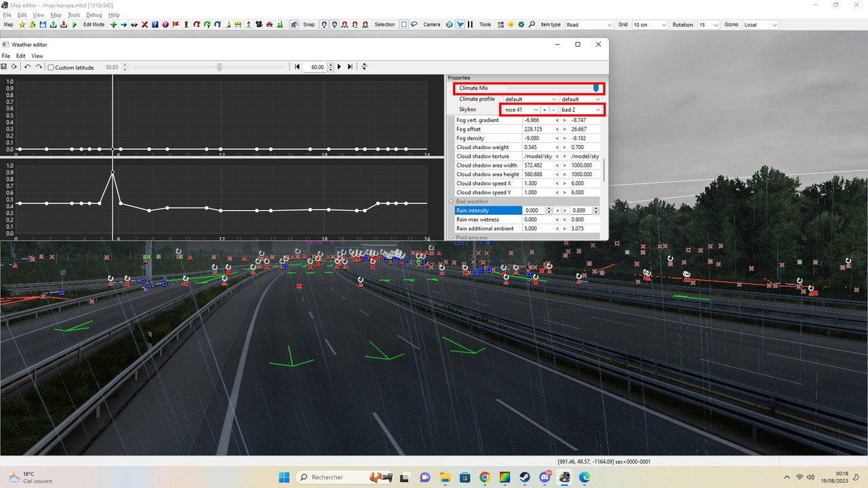
Task: Open the Gizmo dropdown showing Local
Action: [761, 25]
